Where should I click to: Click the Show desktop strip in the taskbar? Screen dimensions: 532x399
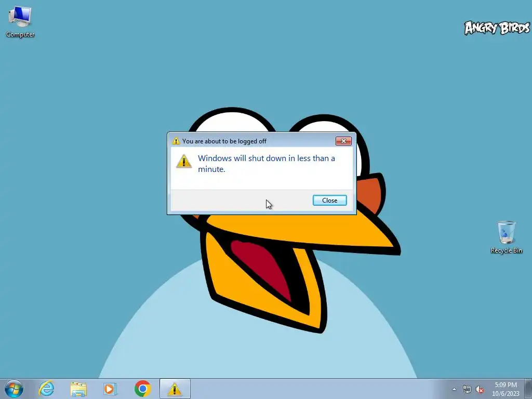[528, 389]
